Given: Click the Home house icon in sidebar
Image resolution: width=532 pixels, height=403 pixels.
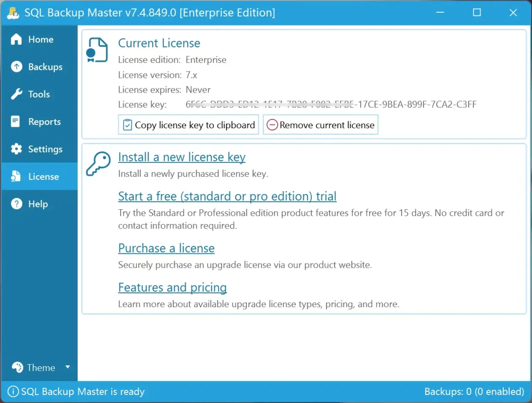Looking at the screenshot, I should pyautogui.click(x=16, y=39).
